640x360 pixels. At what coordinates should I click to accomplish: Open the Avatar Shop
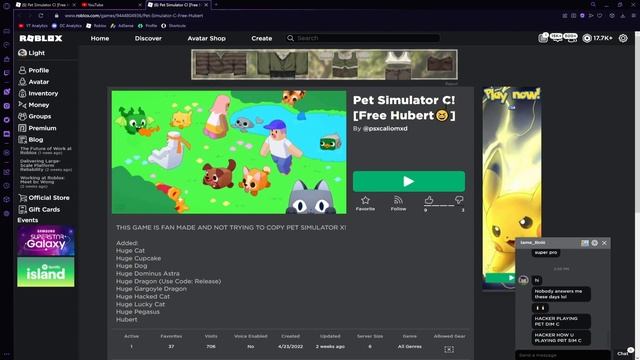pos(207,38)
